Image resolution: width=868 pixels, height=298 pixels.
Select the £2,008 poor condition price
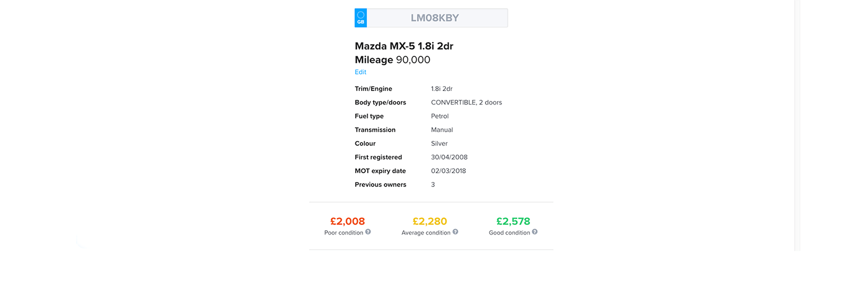point(347,221)
